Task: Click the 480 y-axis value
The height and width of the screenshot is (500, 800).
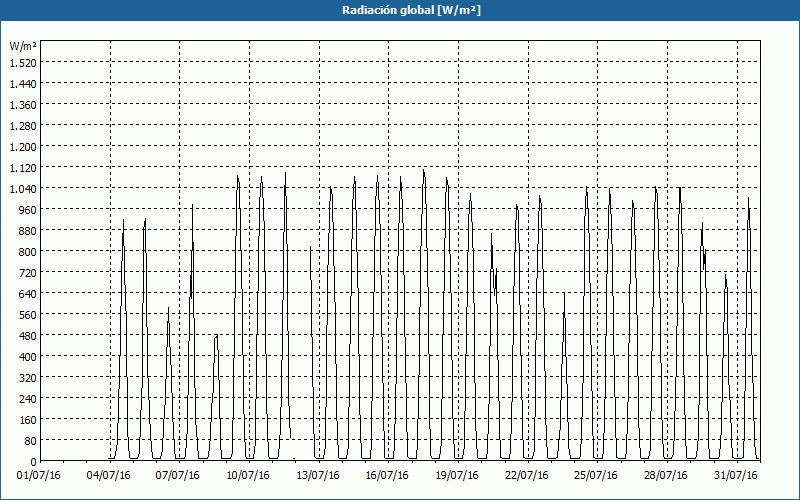Action: click(x=28, y=336)
